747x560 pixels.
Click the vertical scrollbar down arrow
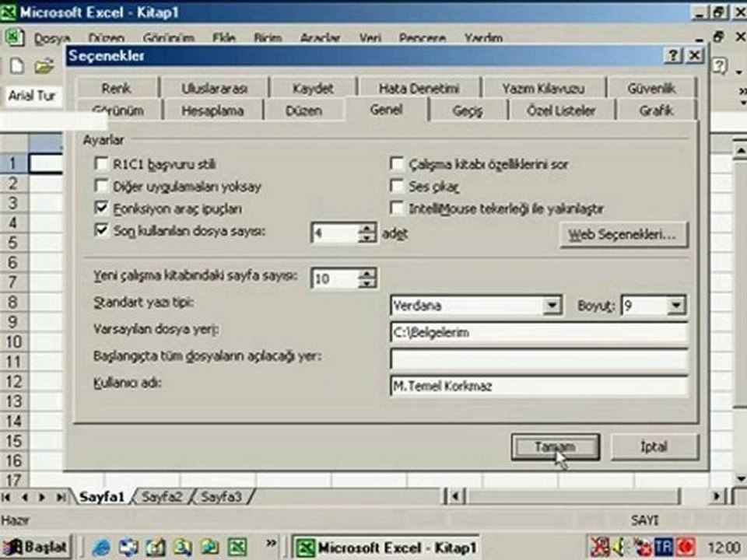point(740,478)
